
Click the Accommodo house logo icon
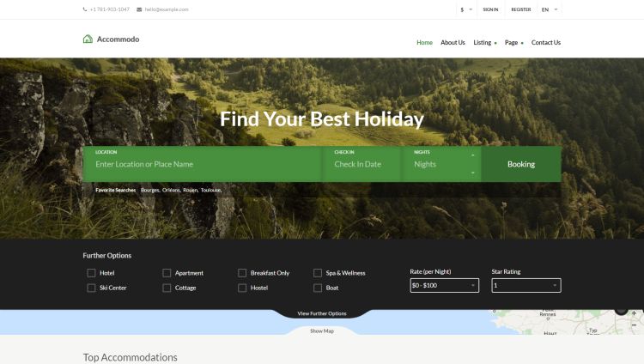click(88, 39)
